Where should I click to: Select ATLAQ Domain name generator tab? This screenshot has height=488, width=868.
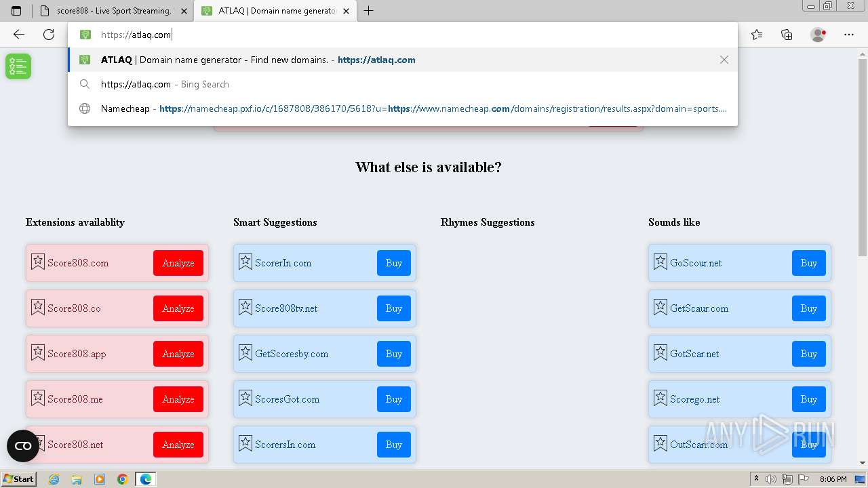pyautogui.click(x=275, y=11)
